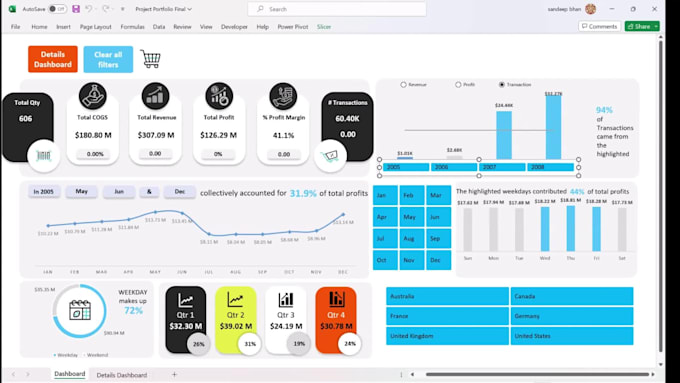Image resolution: width=680 pixels, height=383 pixels.
Task: Open Customize Quick Access Toolbar dropdown
Action: 123,9
